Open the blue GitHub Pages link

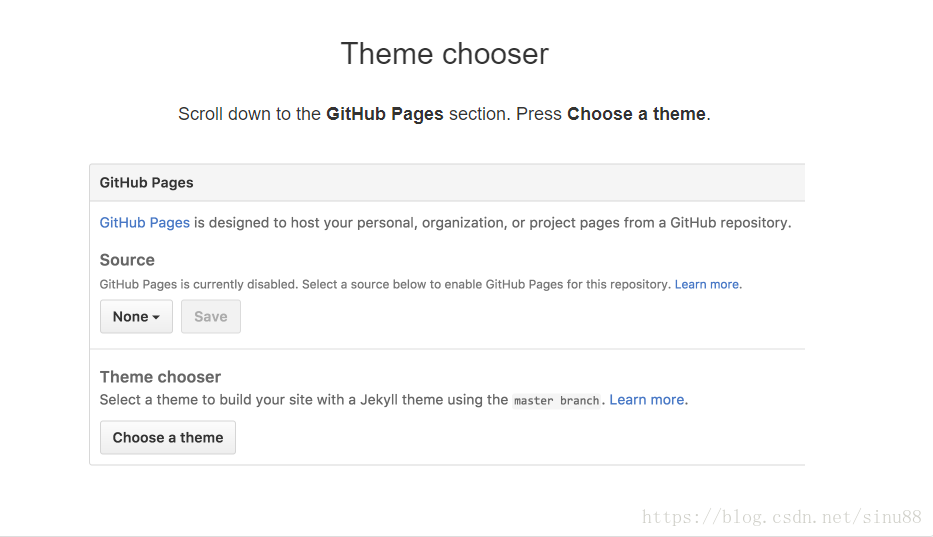click(145, 223)
